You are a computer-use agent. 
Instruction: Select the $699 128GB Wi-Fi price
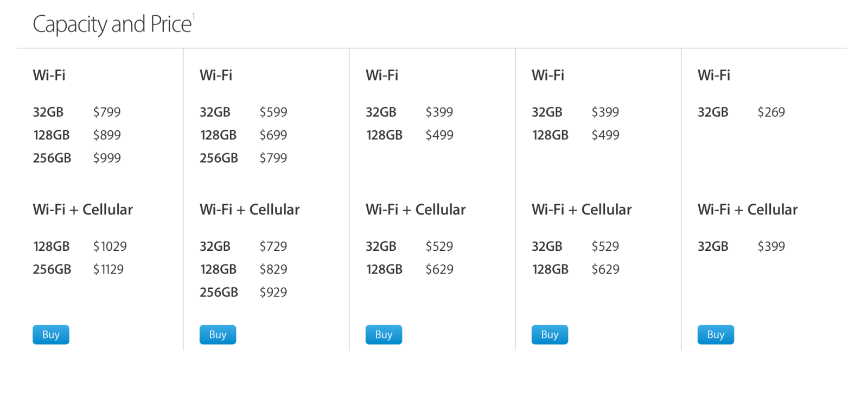(x=273, y=135)
